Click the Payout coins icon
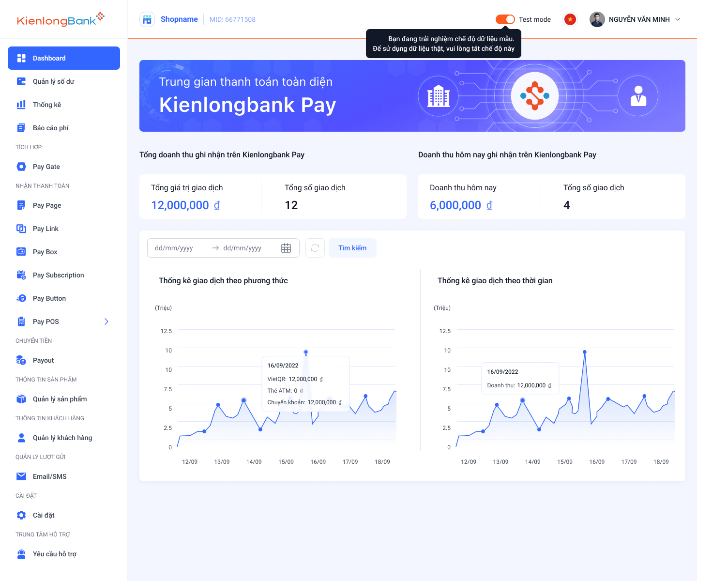Screen dimensions: 728x581 [x=21, y=360]
